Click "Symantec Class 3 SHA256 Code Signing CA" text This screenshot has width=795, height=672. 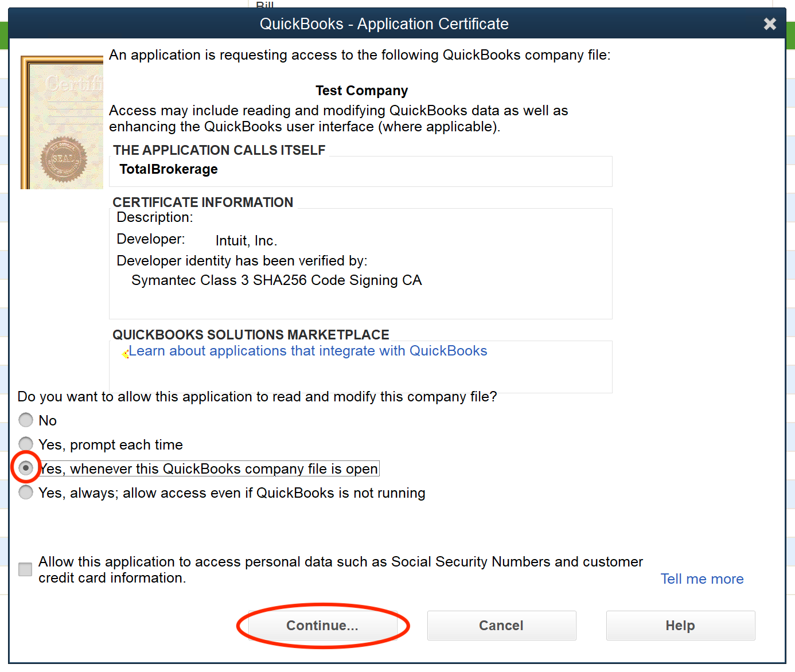[276, 280]
